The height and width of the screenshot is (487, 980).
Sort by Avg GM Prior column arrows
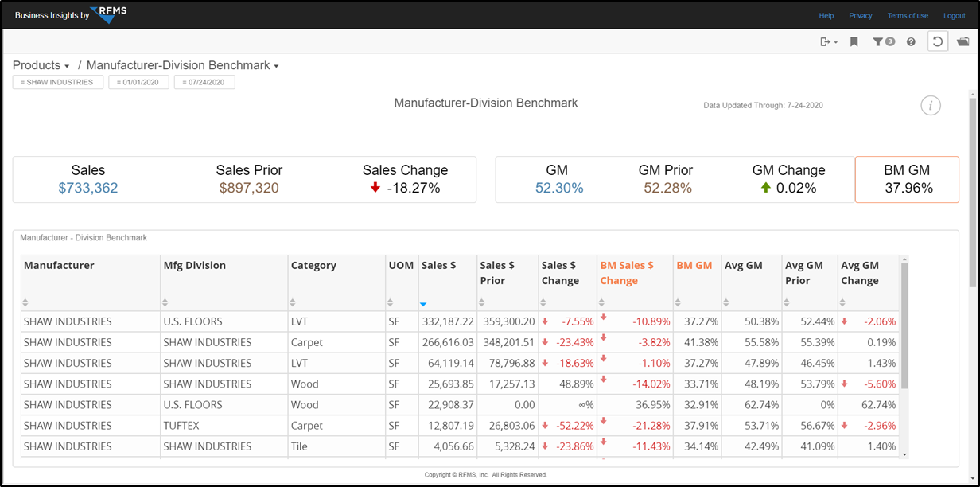click(787, 302)
